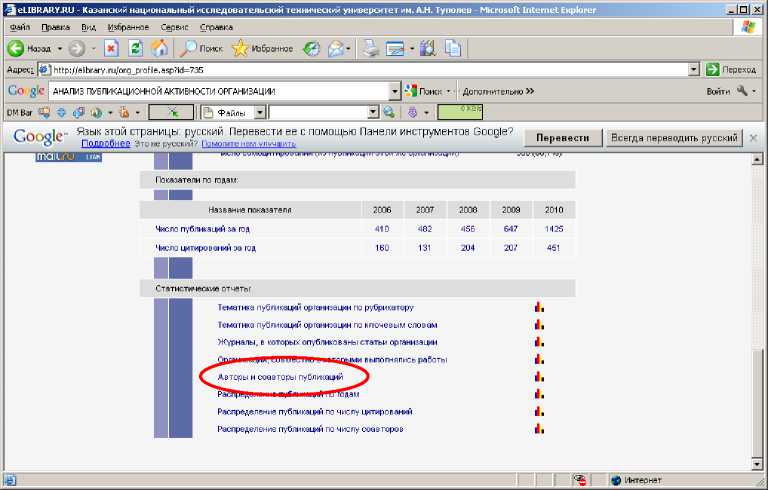Click the first DM Bar monitor icon
This screenshot has height=490, width=768.
45,113
